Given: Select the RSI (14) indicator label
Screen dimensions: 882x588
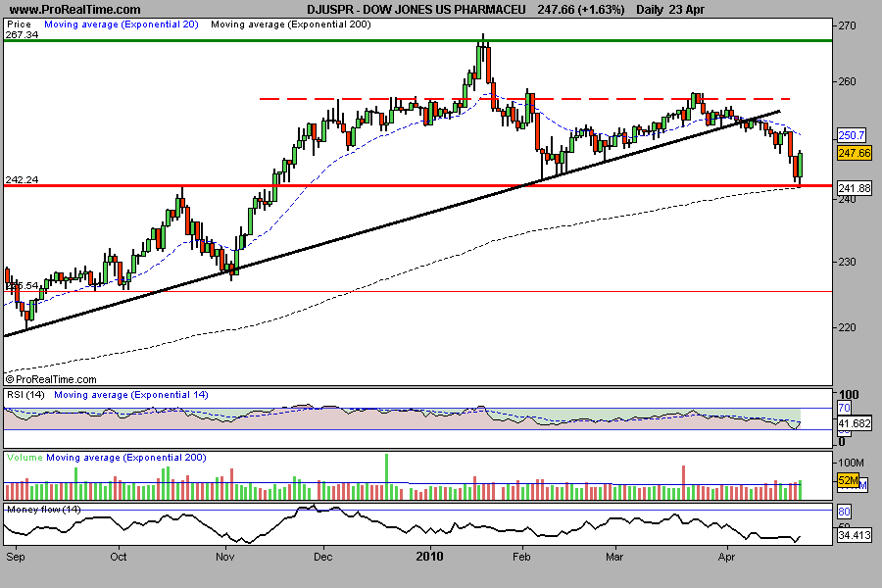Looking at the screenshot, I should pos(25,394).
